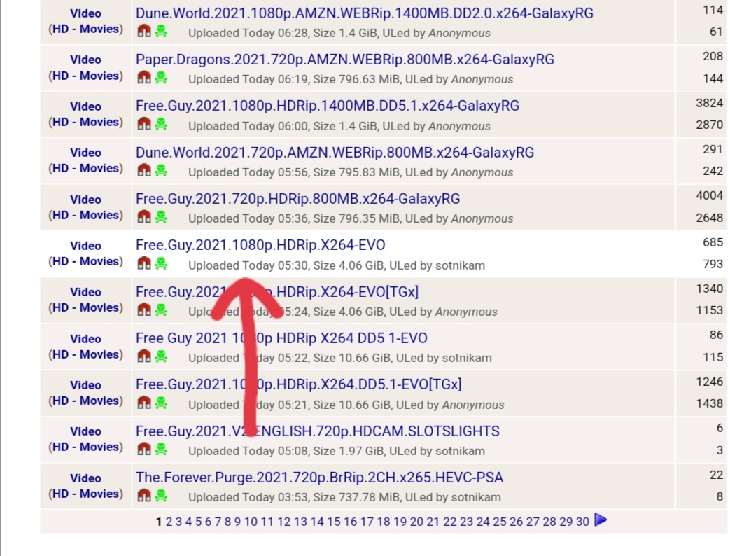Viewport: 756px width, 556px height.
Task: Go to page 5 of results
Action: coord(198,522)
